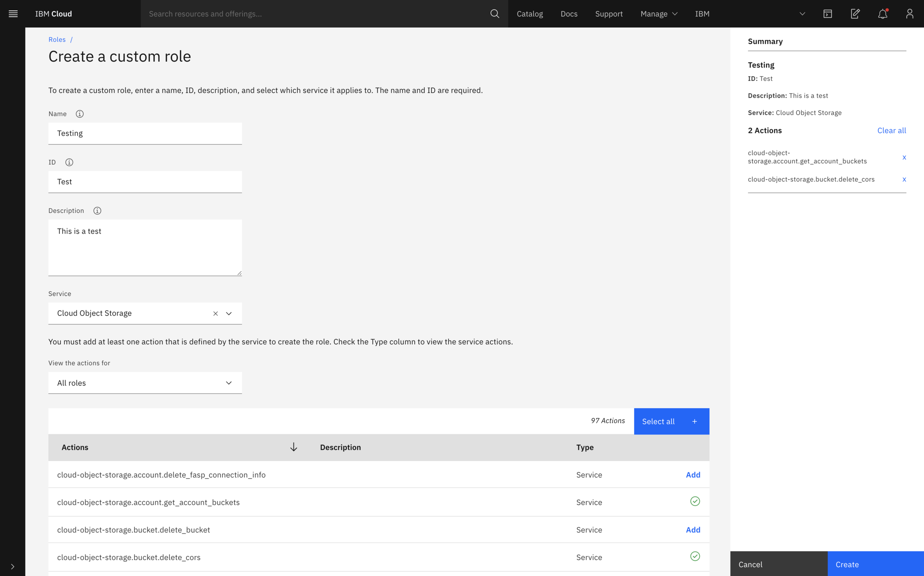Focus the Name input field
924x576 pixels.
[x=145, y=133]
